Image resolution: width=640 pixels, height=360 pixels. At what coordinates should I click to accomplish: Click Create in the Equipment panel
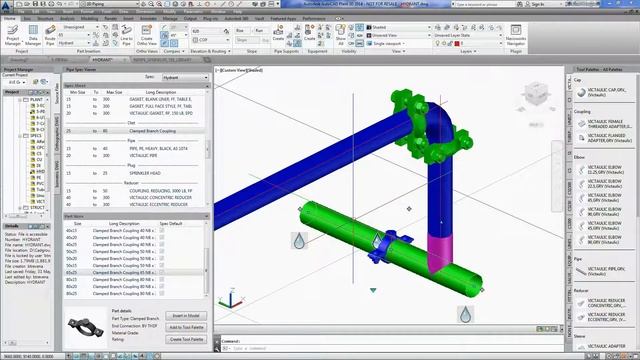click(x=309, y=33)
